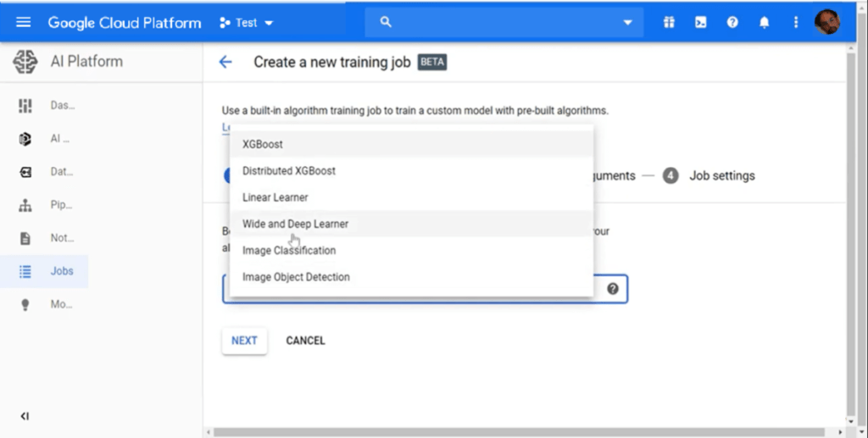The width and height of the screenshot is (868, 438).
Task: Open the hamburger navigation menu
Action: click(23, 23)
